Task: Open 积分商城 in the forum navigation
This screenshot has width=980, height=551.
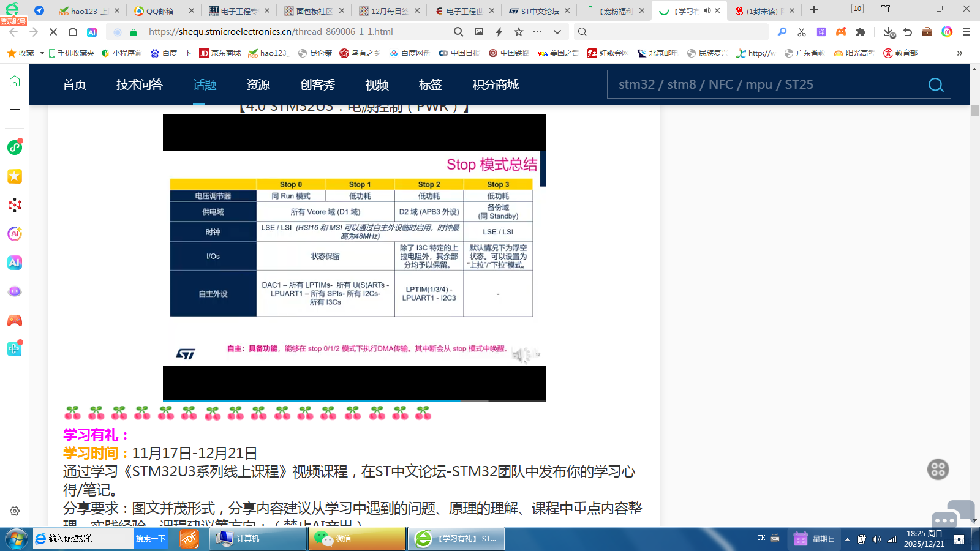Action: (x=496, y=84)
